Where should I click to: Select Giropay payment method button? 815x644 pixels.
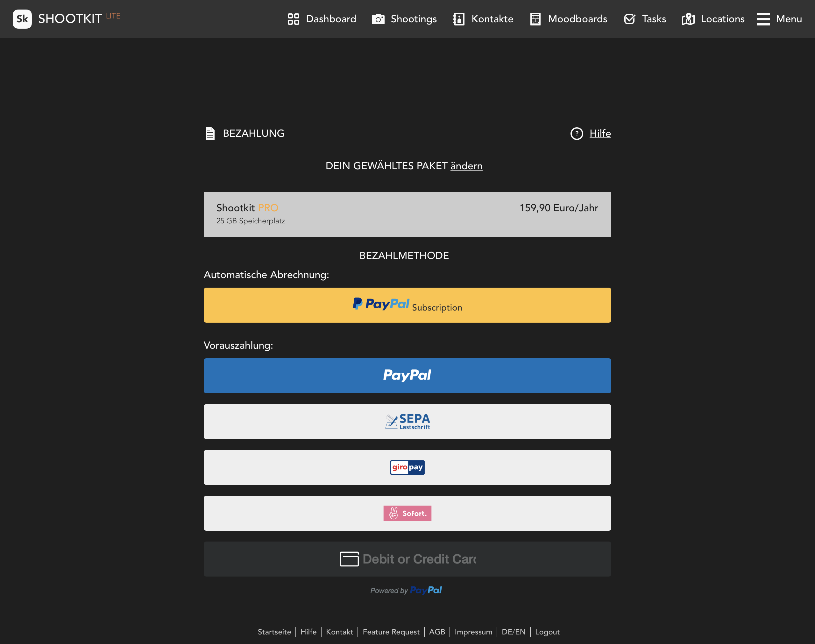pos(407,467)
